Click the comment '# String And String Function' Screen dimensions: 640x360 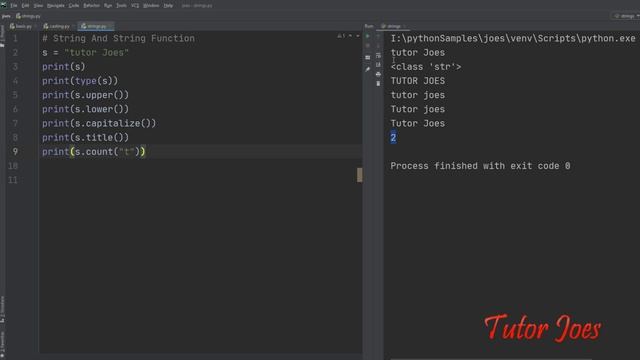pyautogui.click(x=118, y=38)
